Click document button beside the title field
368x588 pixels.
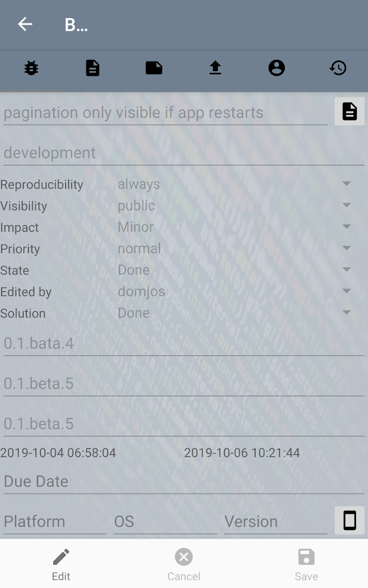coord(349,111)
